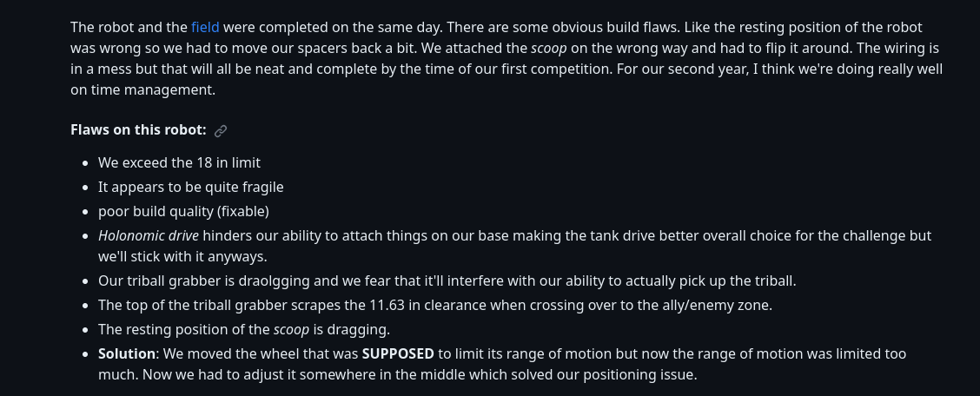Open the blue "field" hyperlink
The height and width of the screenshot is (396, 980).
[205, 27]
